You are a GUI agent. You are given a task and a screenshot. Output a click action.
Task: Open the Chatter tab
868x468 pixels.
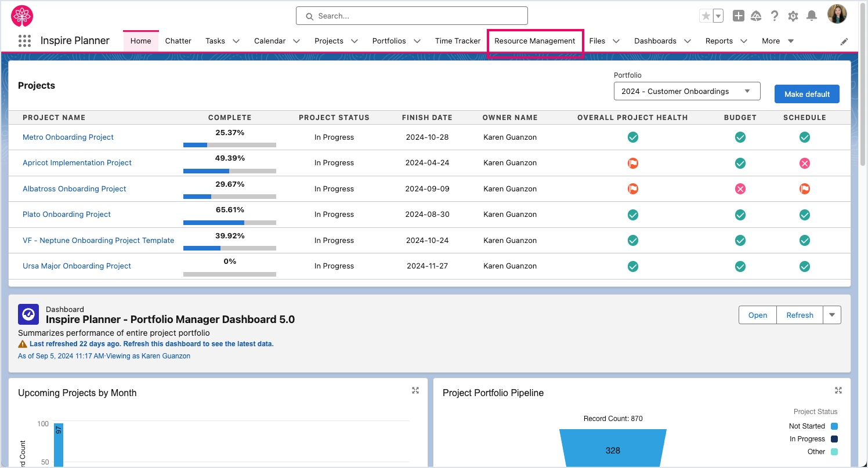178,41
